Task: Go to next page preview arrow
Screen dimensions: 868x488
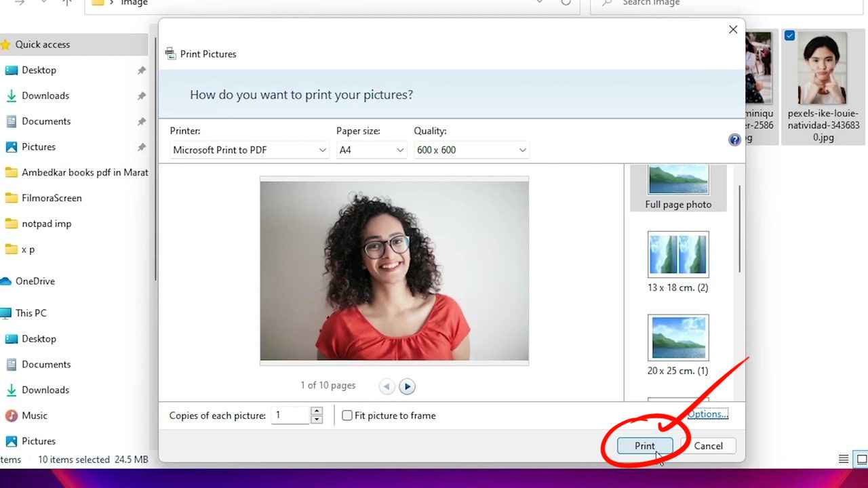Action: [x=407, y=386]
